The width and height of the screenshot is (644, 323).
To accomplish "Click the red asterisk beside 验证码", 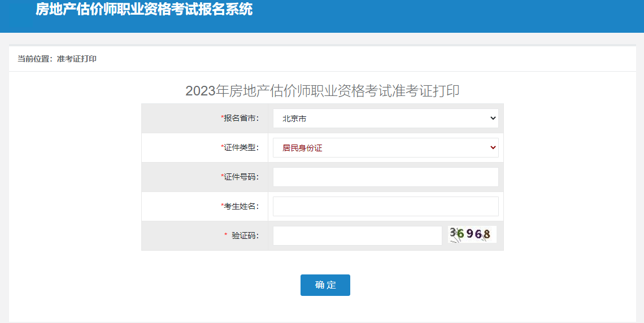I will coord(226,235).
